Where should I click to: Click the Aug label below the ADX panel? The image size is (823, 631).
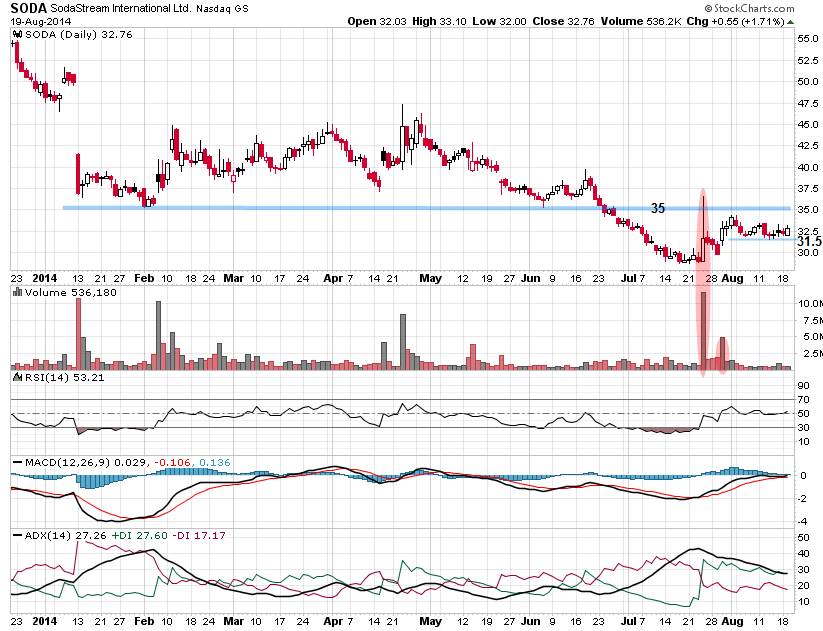[x=732, y=622]
